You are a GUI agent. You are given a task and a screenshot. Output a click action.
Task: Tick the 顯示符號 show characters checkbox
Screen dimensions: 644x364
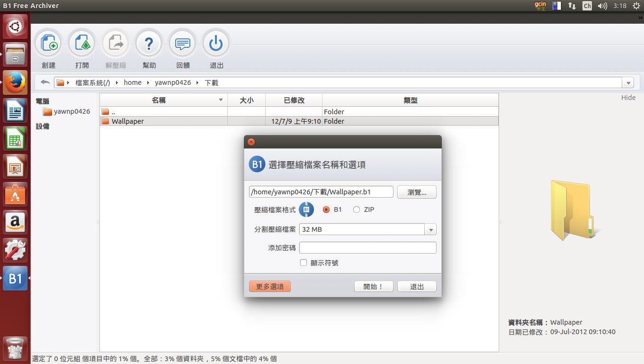click(304, 263)
